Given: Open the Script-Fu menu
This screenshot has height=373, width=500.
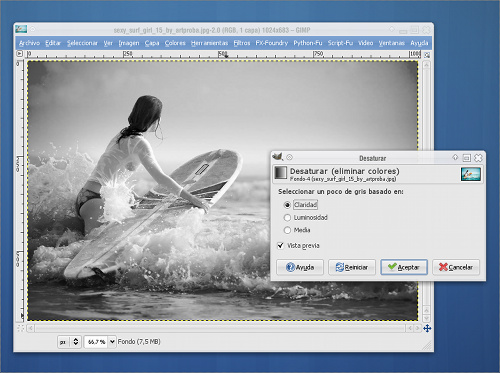Looking at the screenshot, I should (340, 43).
